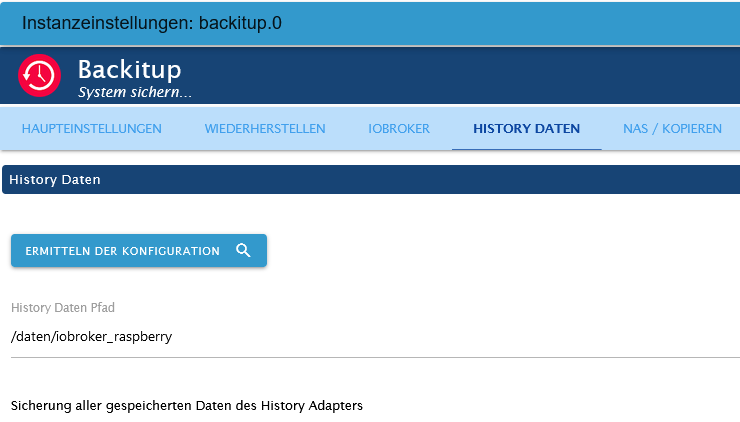Click the red Backitup clock logo
The height and width of the screenshot is (422, 740).
tap(39, 76)
